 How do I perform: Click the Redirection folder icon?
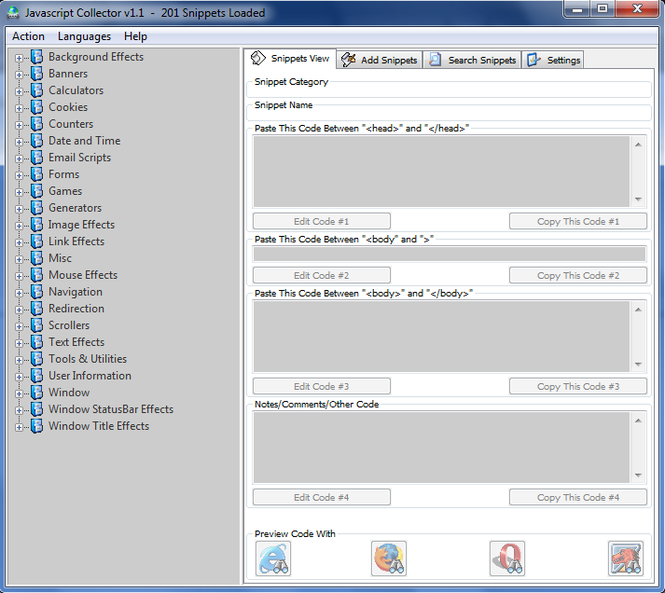[37, 309]
